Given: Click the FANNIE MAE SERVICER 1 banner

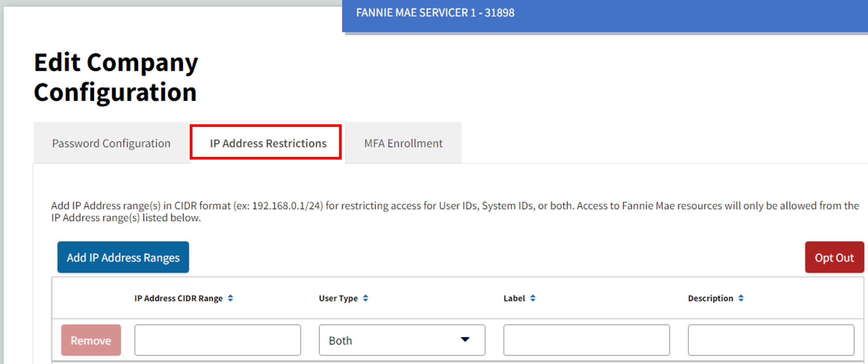Looking at the screenshot, I should 435,13.
